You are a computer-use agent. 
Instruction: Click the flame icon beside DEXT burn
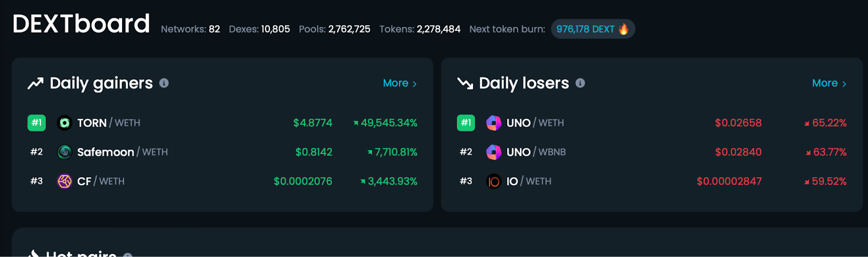tap(624, 29)
